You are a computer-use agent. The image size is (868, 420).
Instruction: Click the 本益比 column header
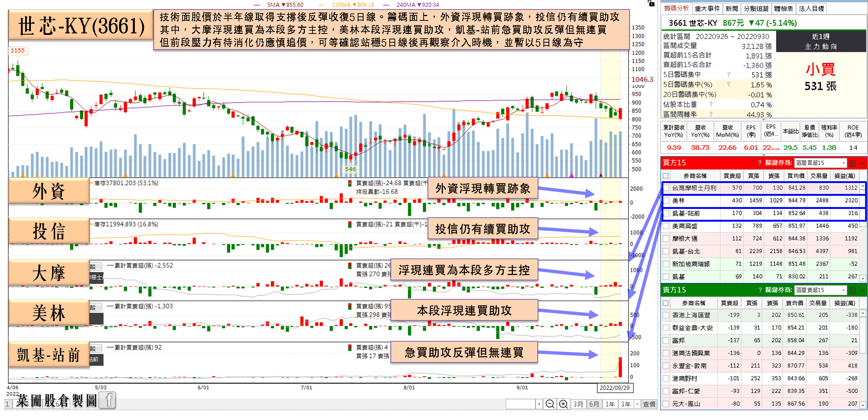tap(791, 131)
